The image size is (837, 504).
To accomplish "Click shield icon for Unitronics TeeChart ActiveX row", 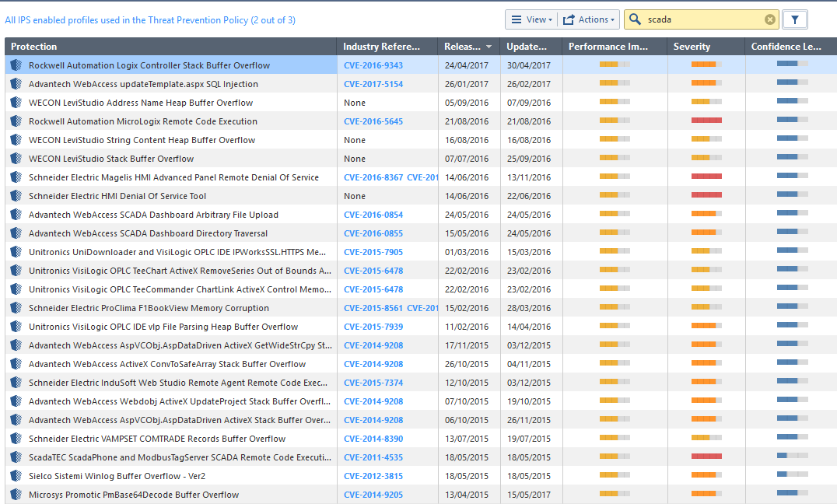I will (16, 271).
